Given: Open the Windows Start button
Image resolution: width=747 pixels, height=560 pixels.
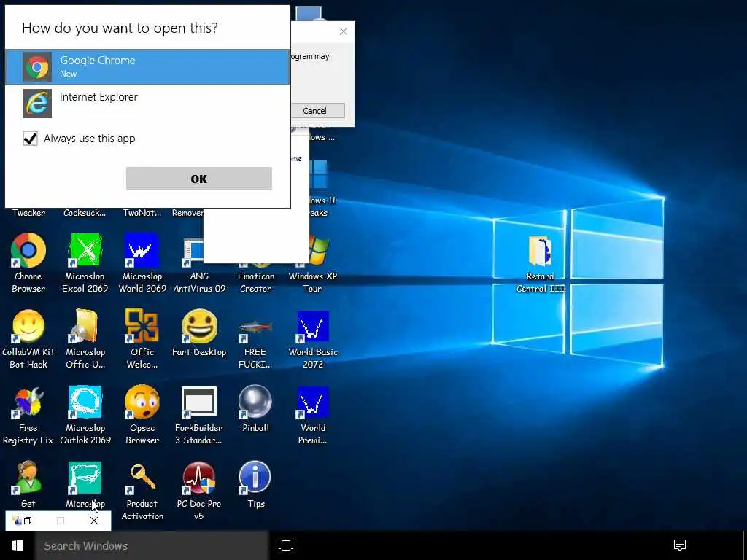Looking at the screenshot, I should [18, 545].
